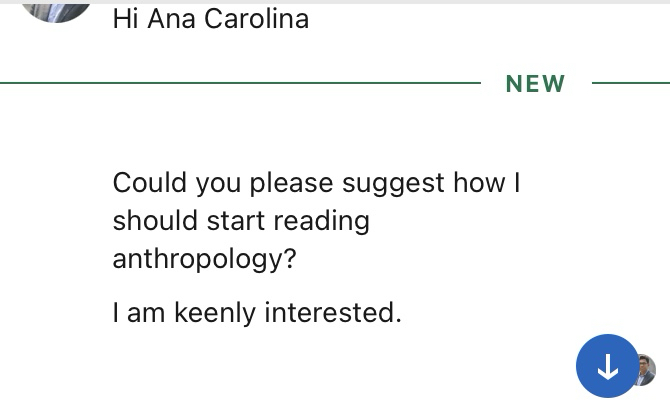Viewport: 670px width, 418px height.
Task: Select the "I am keenly interested." message
Action: click(x=257, y=313)
